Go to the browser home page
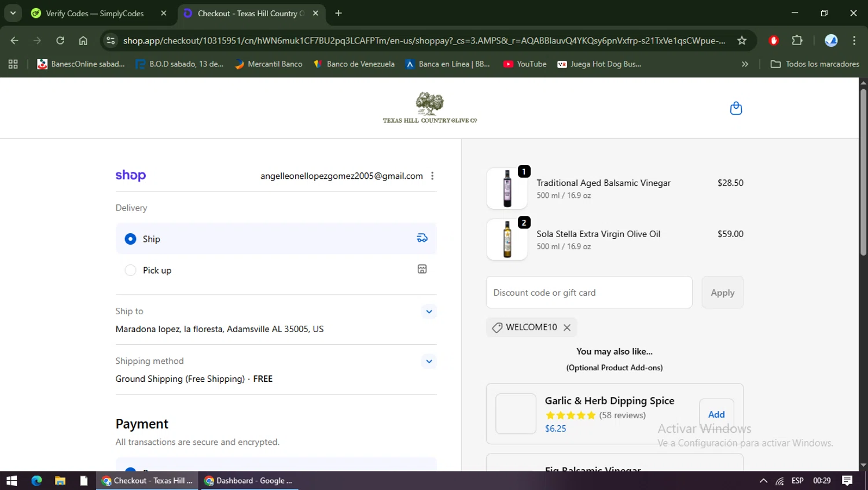868x490 pixels. coord(83,40)
